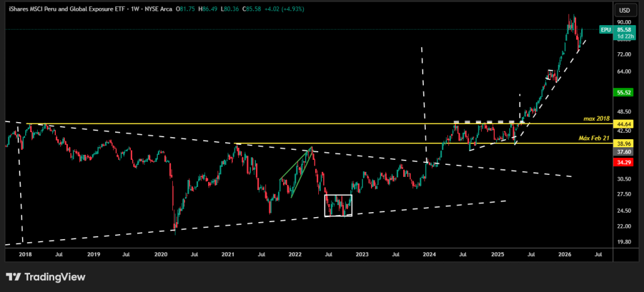Click the gray 37.60 price label
This screenshot has height=292, width=644.
624,152
